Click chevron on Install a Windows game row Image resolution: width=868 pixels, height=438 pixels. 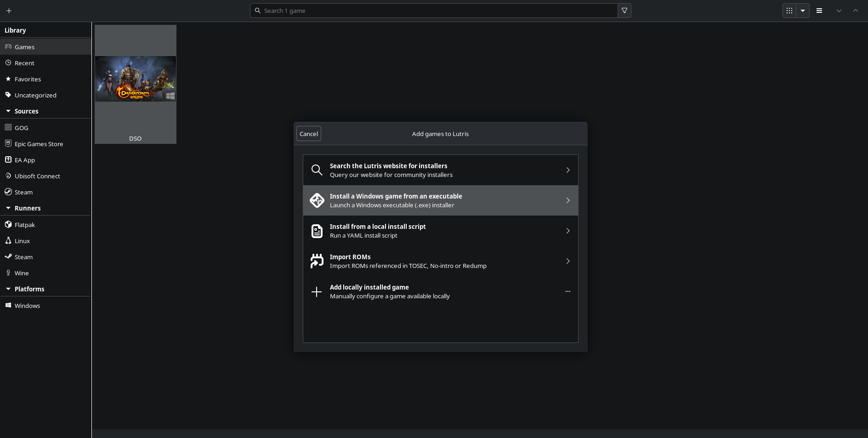pyautogui.click(x=568, y=200)
